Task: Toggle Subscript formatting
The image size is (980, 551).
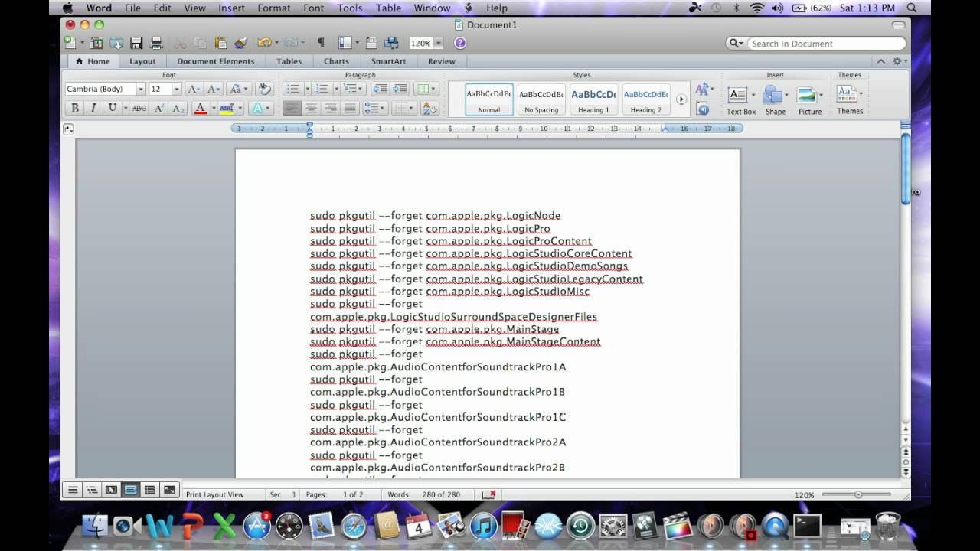Action: pyautogui.click(x=178, y=109)
